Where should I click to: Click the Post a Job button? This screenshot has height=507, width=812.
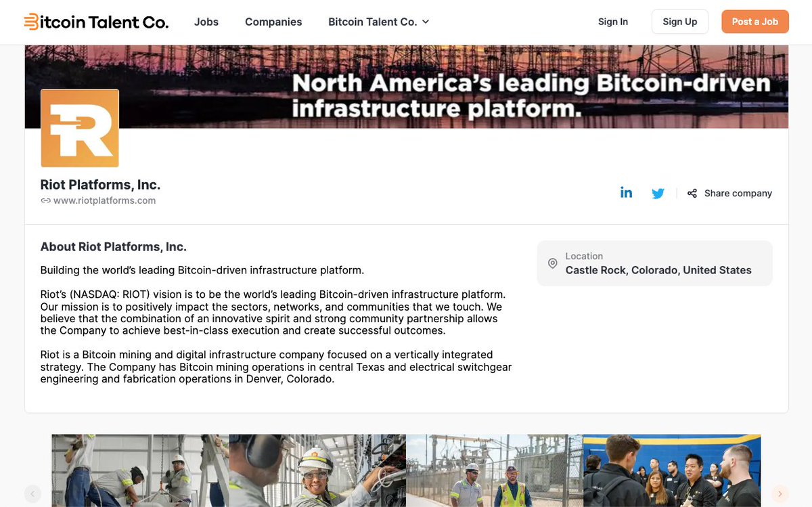(x=755, y=22)
